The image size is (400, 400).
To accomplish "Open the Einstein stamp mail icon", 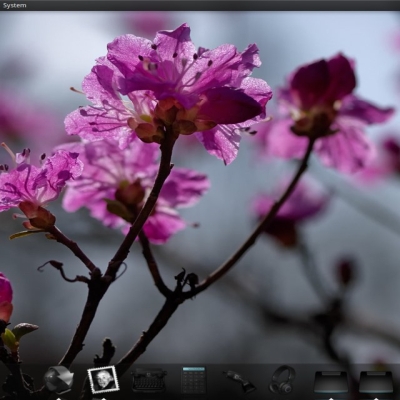I will coord(103,380).
